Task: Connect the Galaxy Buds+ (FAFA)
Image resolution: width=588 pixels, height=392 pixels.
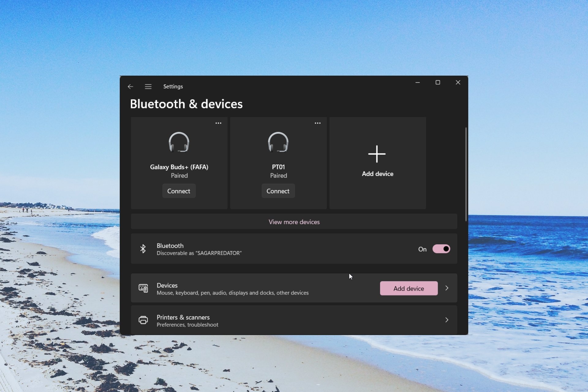Action: (x=179, y=191)
